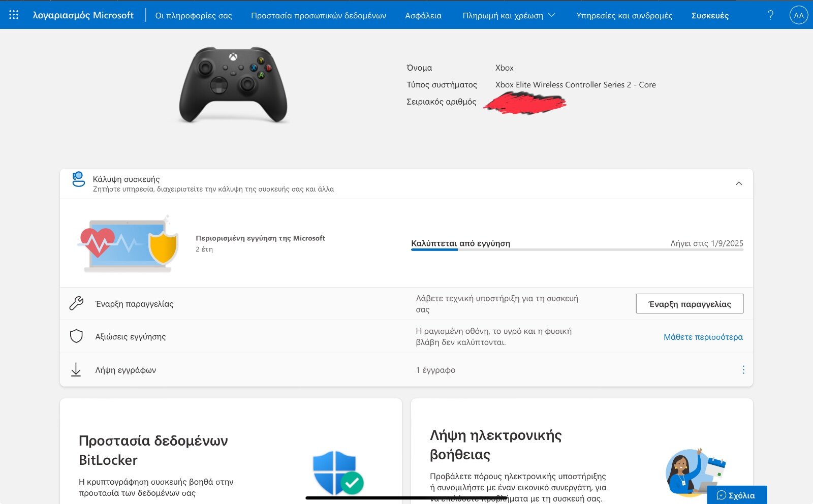The image size is (813, 504).
Task: Open the account profile avatar
Action: pyautogui.click(x=799, y=15)
